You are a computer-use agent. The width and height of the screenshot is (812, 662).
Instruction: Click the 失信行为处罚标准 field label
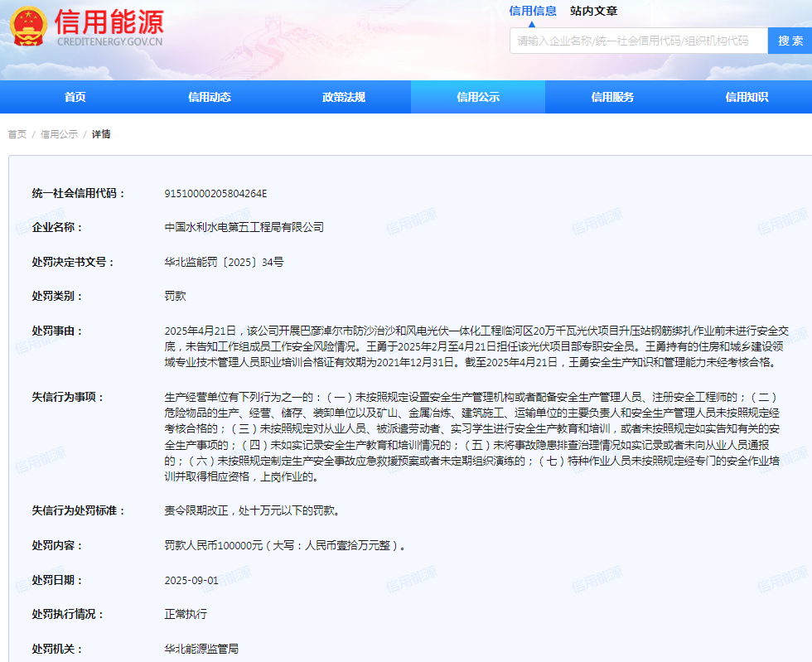[x=78, y=510]
